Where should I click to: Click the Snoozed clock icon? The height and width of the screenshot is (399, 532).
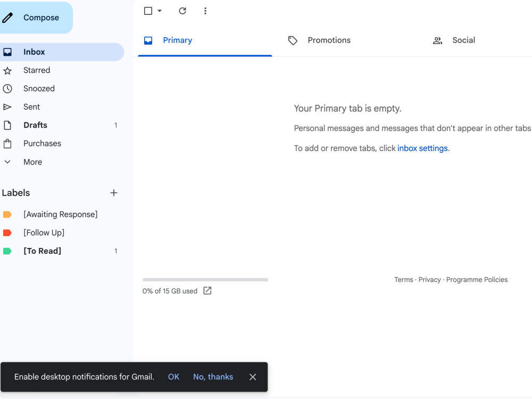click(x=7, y=89)
